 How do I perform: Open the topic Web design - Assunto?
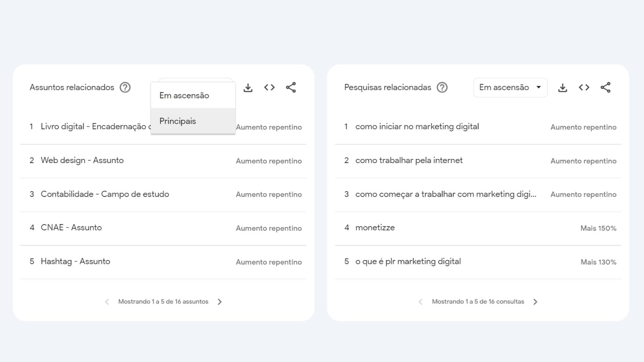(x=82, y=160)
